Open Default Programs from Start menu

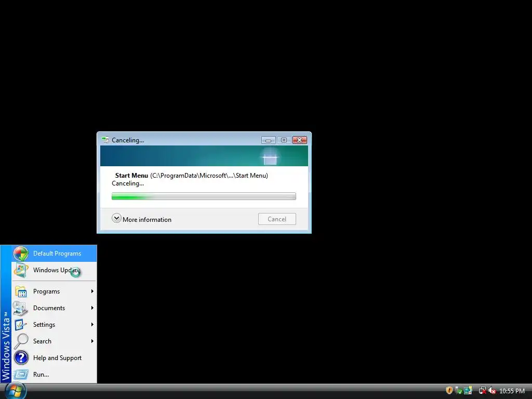point(54,254)
